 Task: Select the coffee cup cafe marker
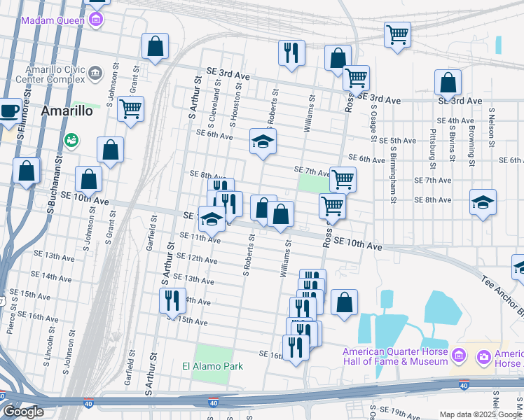(8, 111)
